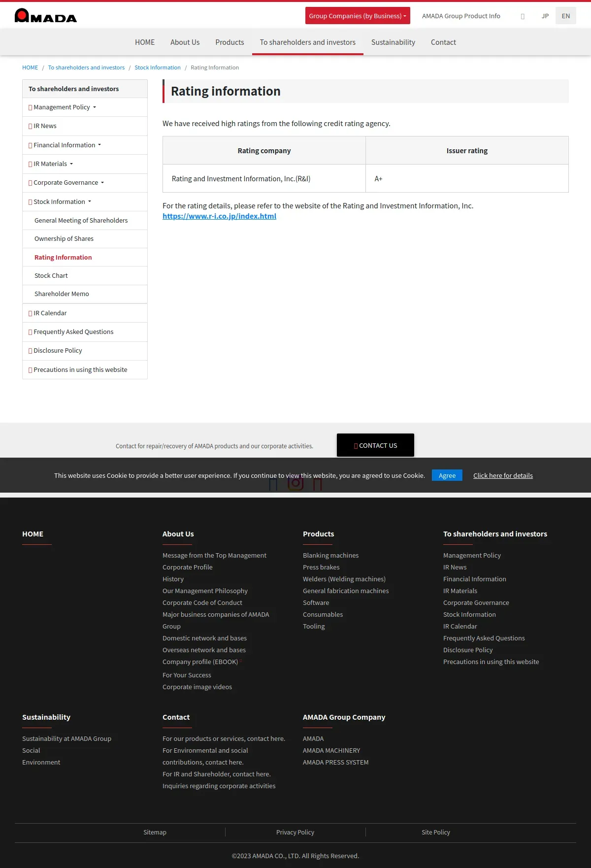Open General Meeting of Shareholders
The width and height of the screenshot is (591, 868).
pos(85,221)
